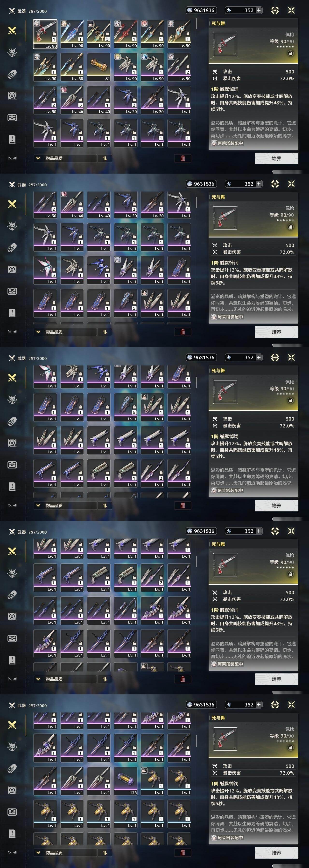The width and height of the screenshot is (309, 868).
Task: Toggle the lock on the 死与舞 details panel in the topmost screen
Action: [290, 53]
